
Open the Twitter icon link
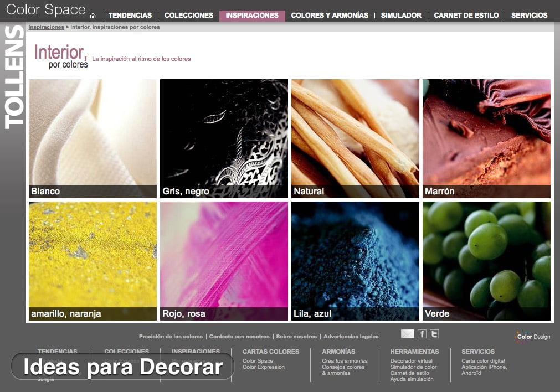click(434, 334)
